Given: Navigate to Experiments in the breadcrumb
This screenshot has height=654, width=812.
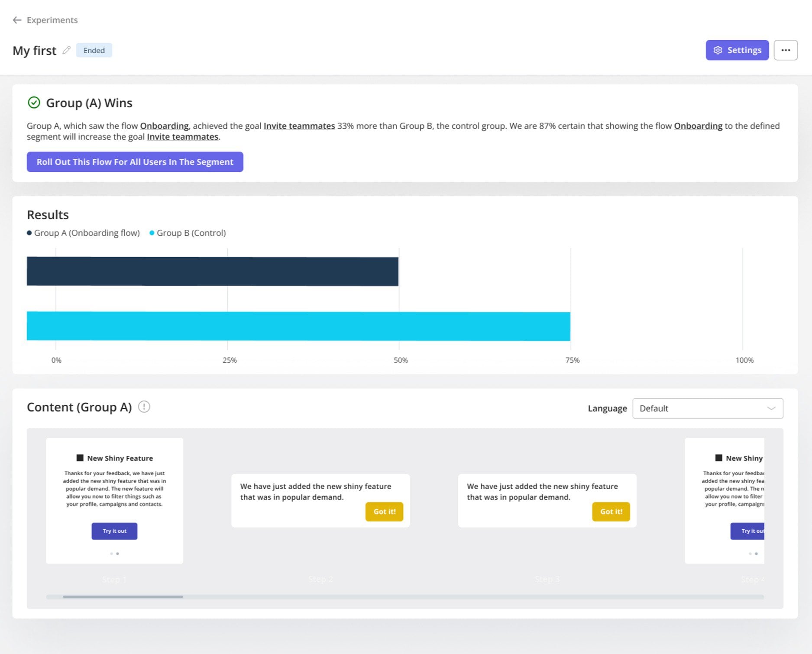Looking at the screenshot, I should [x=52, y=20].
